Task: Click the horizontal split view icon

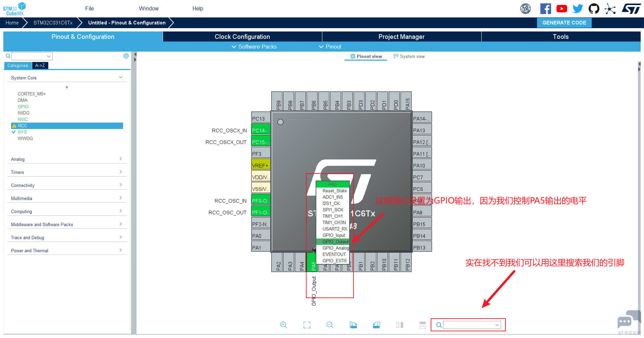Action: point(423,325)
